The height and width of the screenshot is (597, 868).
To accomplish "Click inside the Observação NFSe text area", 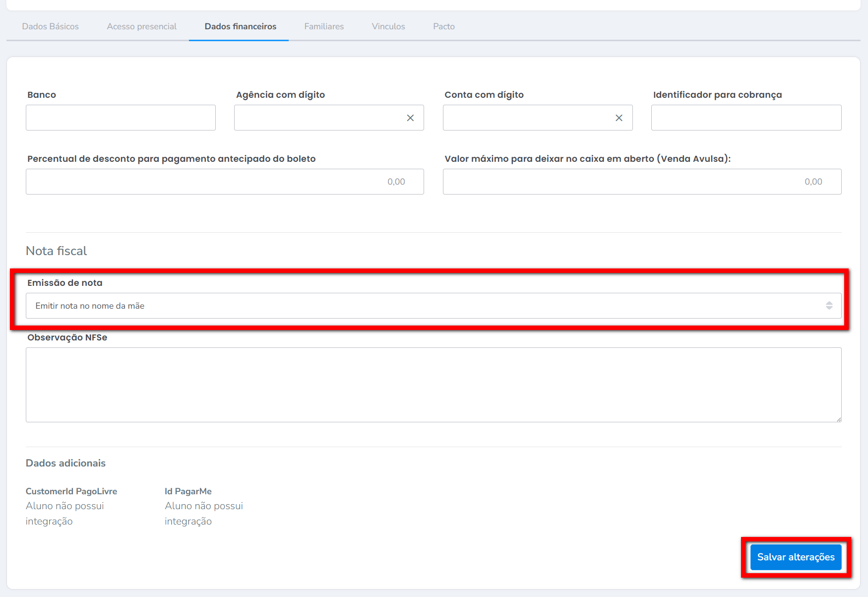I will pos(433,385).
